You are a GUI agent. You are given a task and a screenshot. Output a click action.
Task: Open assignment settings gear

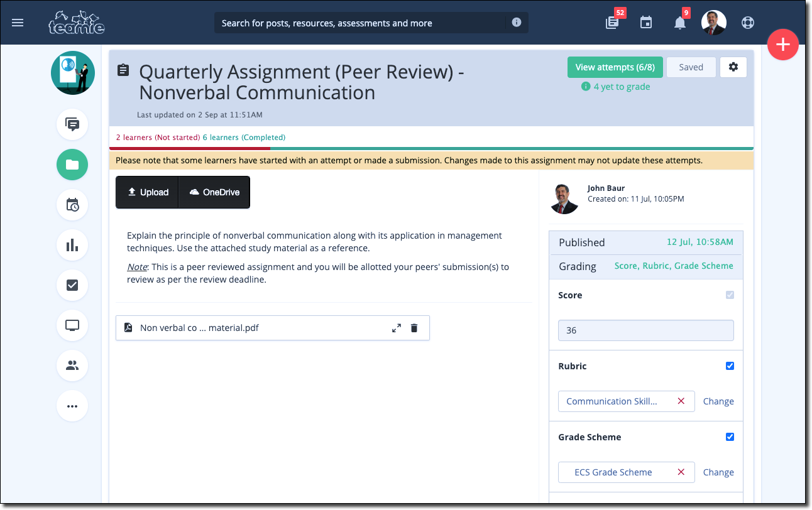[733, 67]
